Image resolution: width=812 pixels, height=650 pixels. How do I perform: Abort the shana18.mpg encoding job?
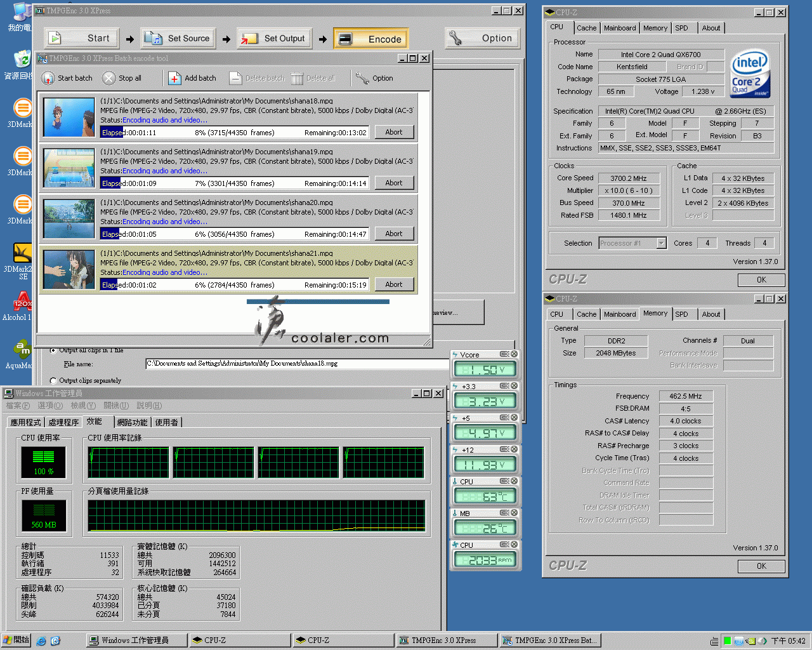(x=394, y=132)
